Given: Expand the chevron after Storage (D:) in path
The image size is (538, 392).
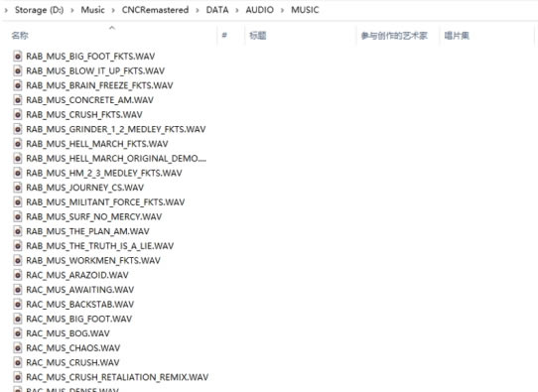Looking at the screenshot, I should click(x=72, y=10).
